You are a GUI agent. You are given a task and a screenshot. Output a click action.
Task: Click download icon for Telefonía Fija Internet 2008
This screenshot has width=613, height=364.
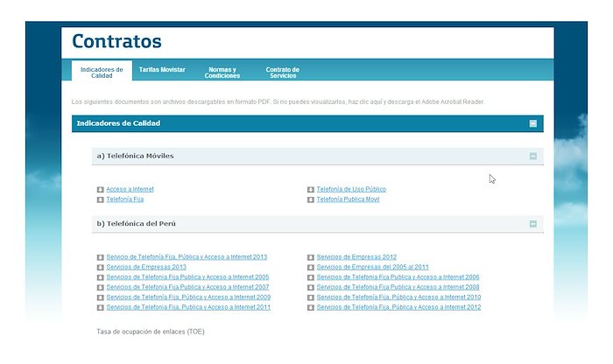click(311, 288)
